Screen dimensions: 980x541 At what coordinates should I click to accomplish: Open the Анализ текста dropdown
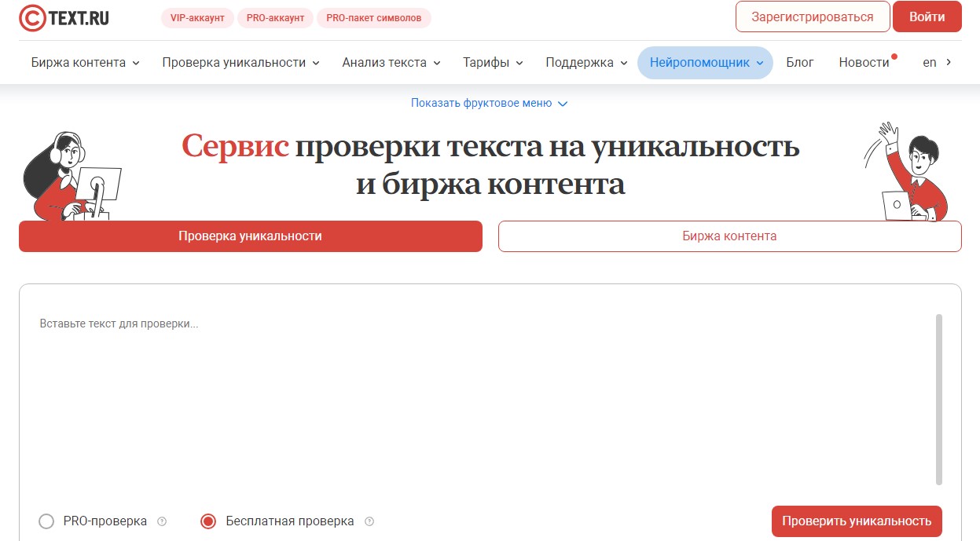(391, 63)
